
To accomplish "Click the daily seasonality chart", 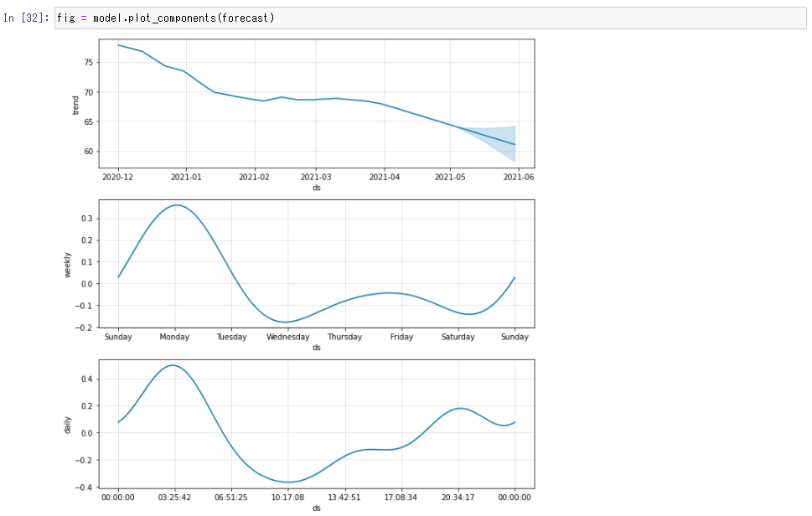I will click(317, 424).
